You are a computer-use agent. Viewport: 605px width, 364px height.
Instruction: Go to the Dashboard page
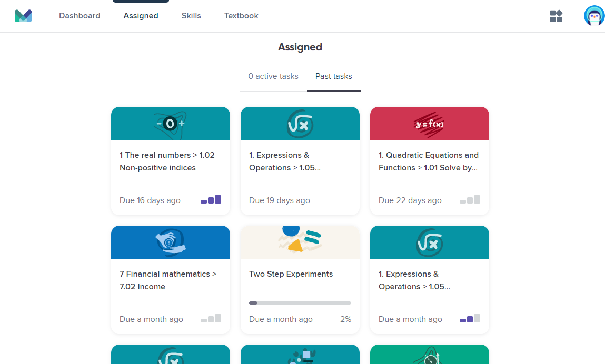(x=80, y=16)
